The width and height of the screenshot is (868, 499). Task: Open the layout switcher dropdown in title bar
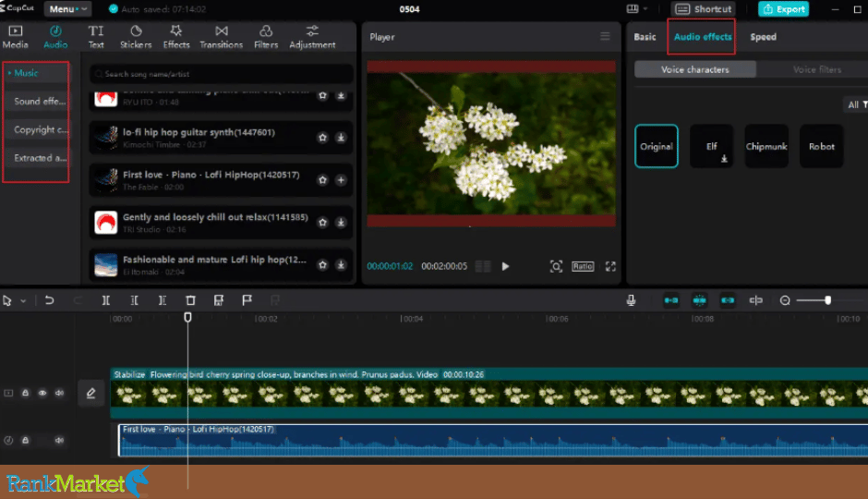[636, 9]
